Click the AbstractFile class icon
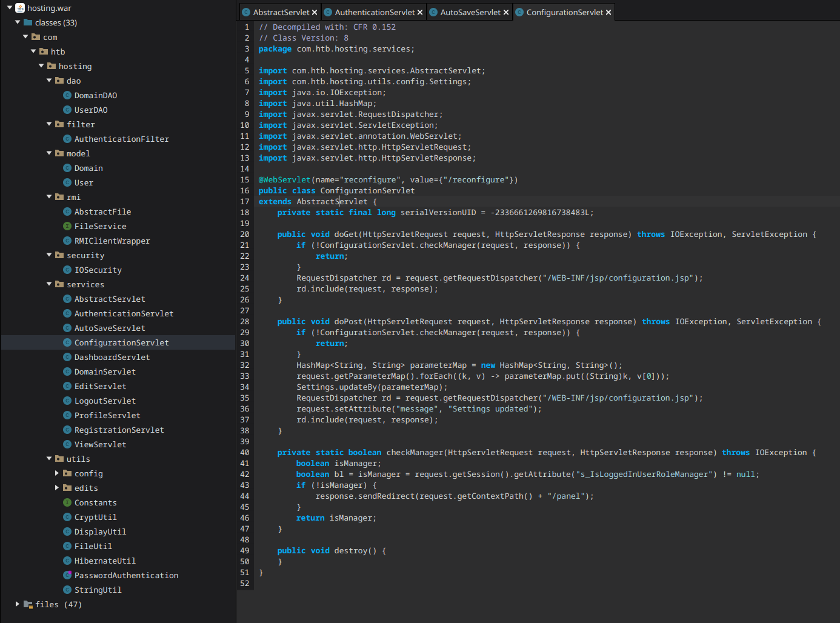The height and width of the screenshot is (623, 840). click(x=67, y=212)
